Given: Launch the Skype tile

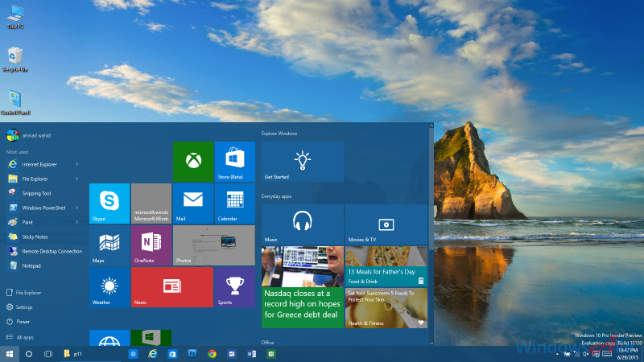Looking at the screenshot, I should click(109, 203).
